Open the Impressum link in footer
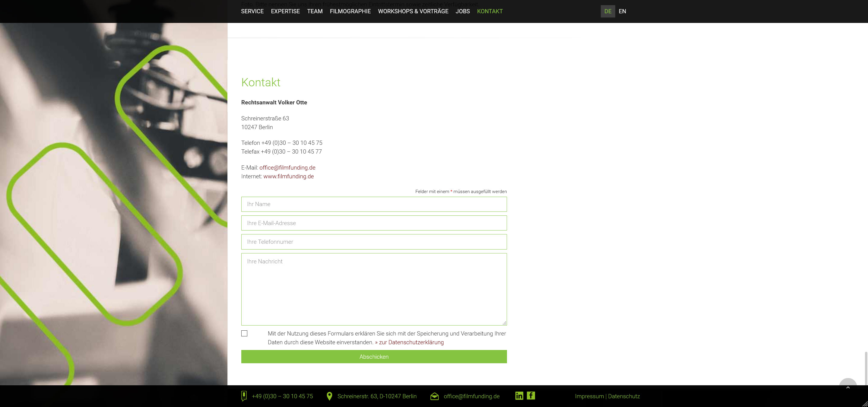The image size is (868, 407). coord(589,396)
